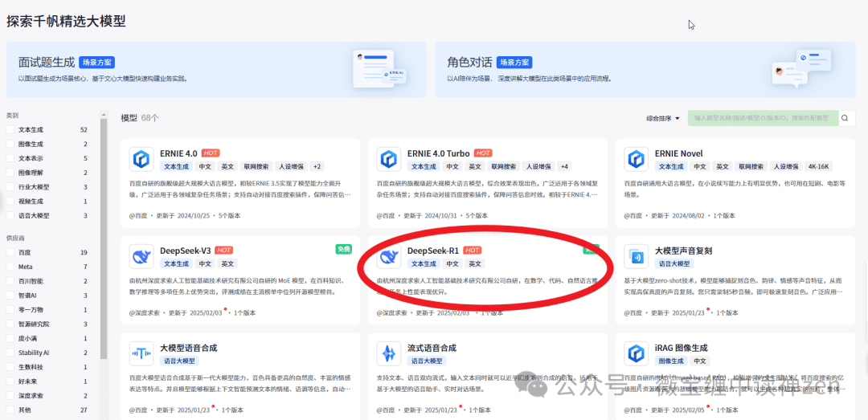Click the 模型 68个 count heading
Image resolution: width=868 pixels, height=420 pixels.
[140, 118]
